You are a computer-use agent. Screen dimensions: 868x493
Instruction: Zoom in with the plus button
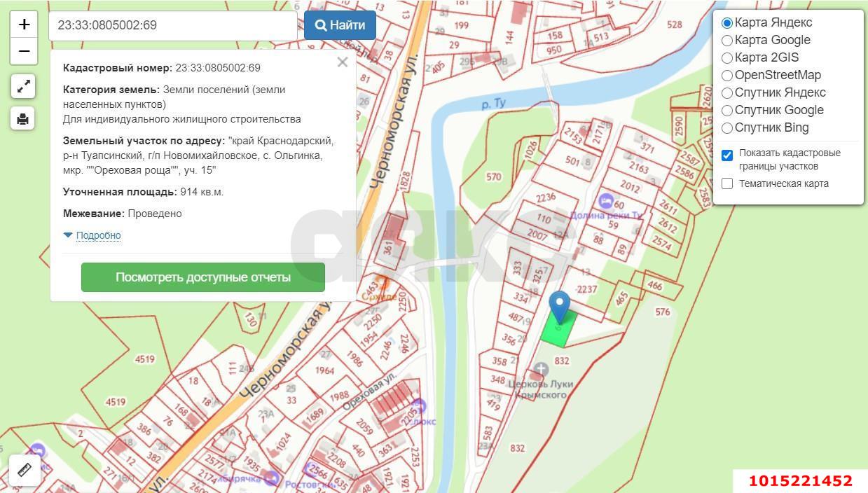coord(24,25)
